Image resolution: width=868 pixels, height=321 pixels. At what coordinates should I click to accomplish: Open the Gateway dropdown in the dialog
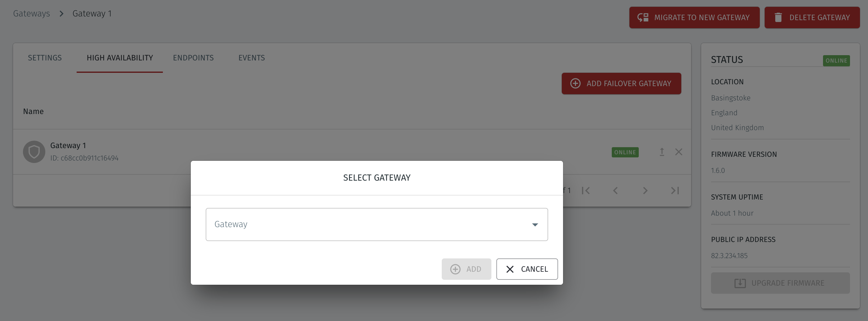tap(535, 224)
